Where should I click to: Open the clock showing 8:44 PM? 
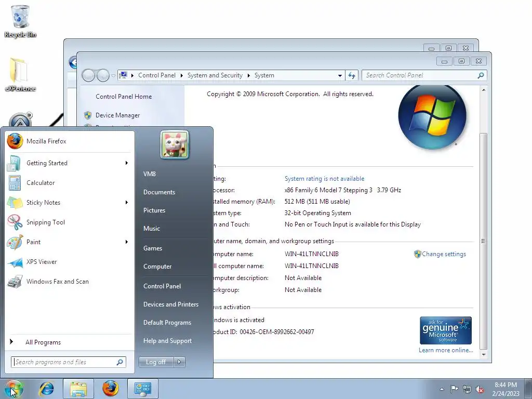click(506, 389)
